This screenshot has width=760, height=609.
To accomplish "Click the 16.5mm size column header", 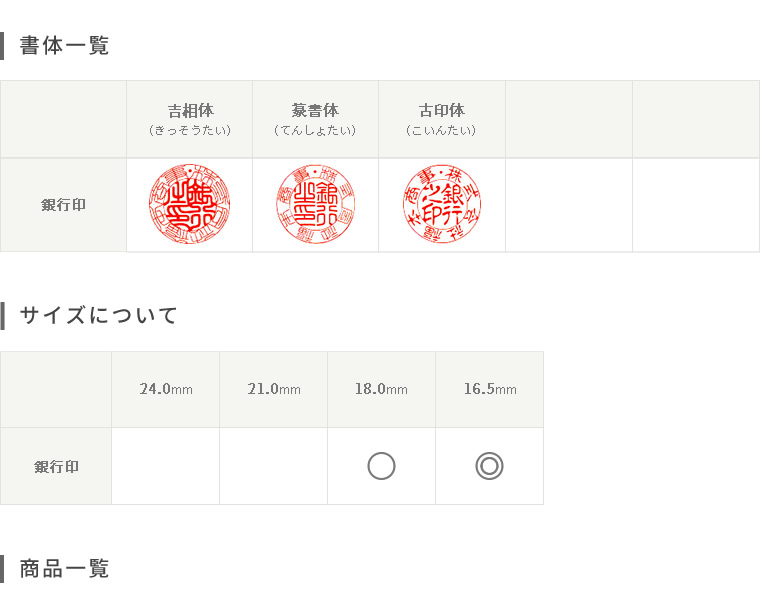I will [x=490, y=389].
